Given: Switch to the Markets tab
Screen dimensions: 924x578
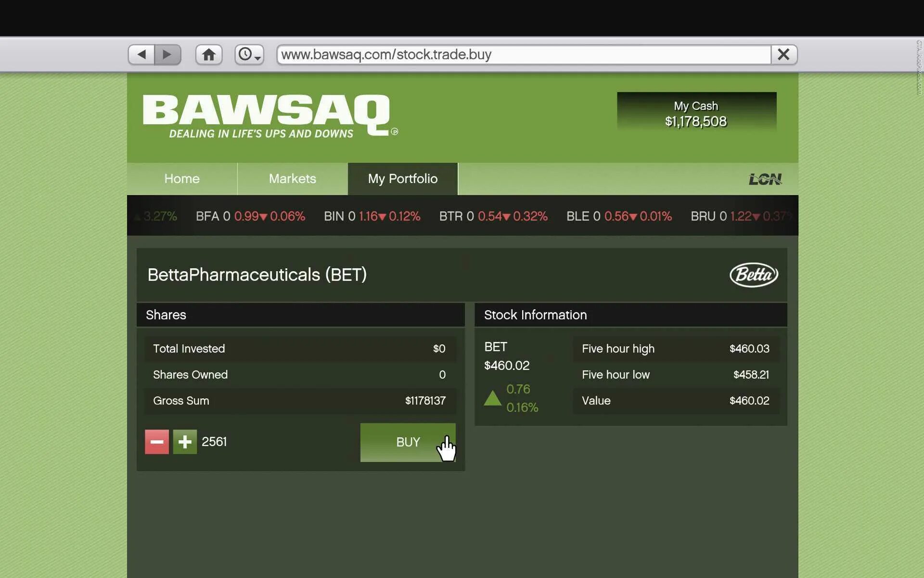Looking at the screenshot, I should click(x=292, y=179).
